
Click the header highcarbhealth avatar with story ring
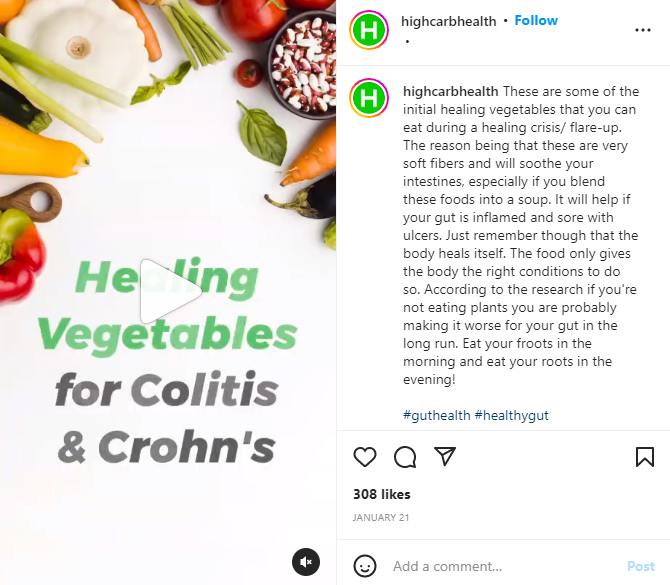(369, 30)
